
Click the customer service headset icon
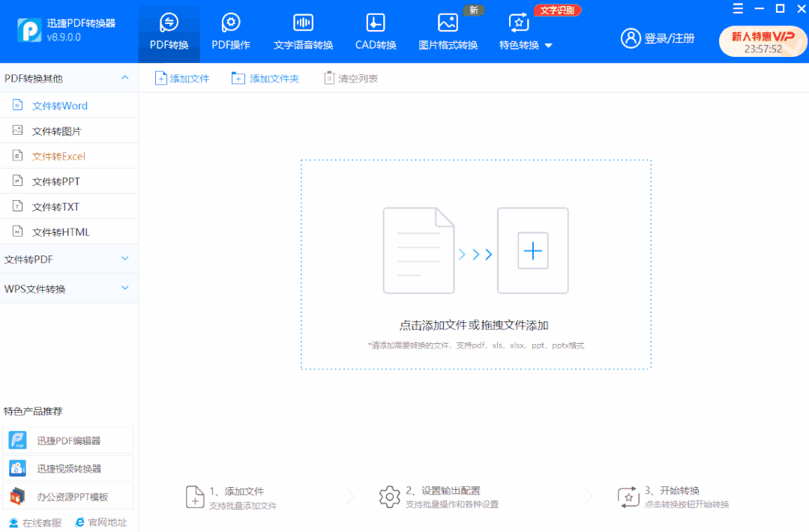pos(13,523)
